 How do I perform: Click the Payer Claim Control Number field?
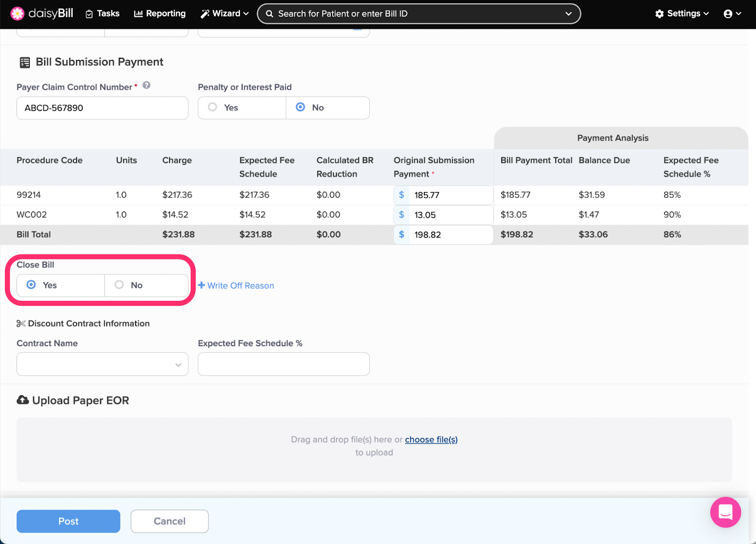coord(103,108)
